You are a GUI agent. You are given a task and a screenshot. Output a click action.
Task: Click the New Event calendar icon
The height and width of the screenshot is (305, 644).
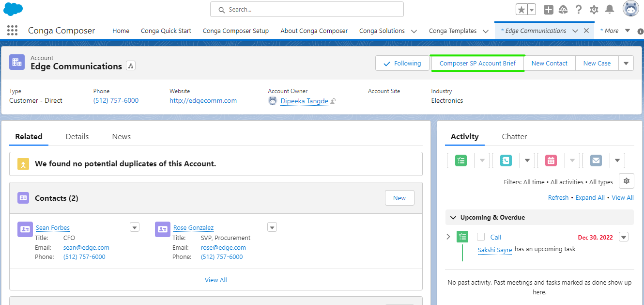(x=551, y=161)
